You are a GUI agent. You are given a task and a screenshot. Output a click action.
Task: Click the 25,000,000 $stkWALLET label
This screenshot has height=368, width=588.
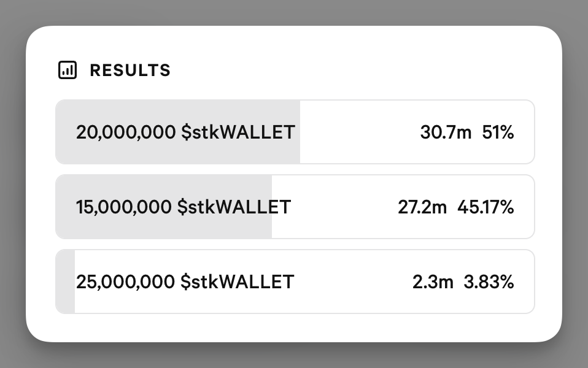[185, 282]
